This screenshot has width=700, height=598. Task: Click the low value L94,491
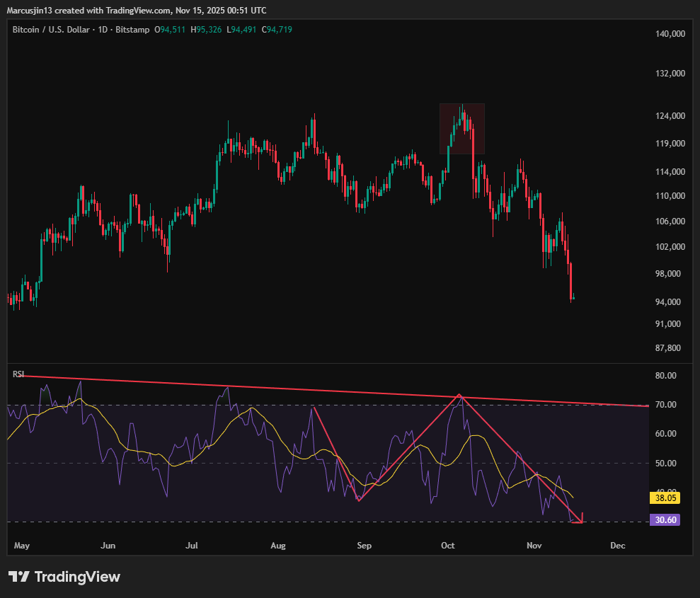click(241, 30)
